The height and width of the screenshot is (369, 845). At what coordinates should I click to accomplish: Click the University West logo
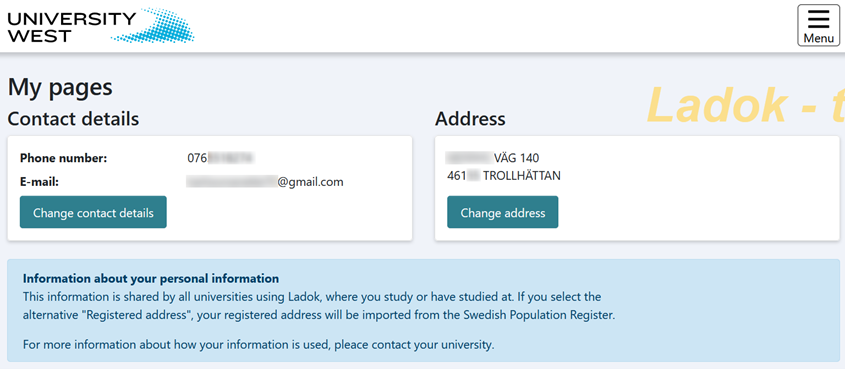[101, 26]
